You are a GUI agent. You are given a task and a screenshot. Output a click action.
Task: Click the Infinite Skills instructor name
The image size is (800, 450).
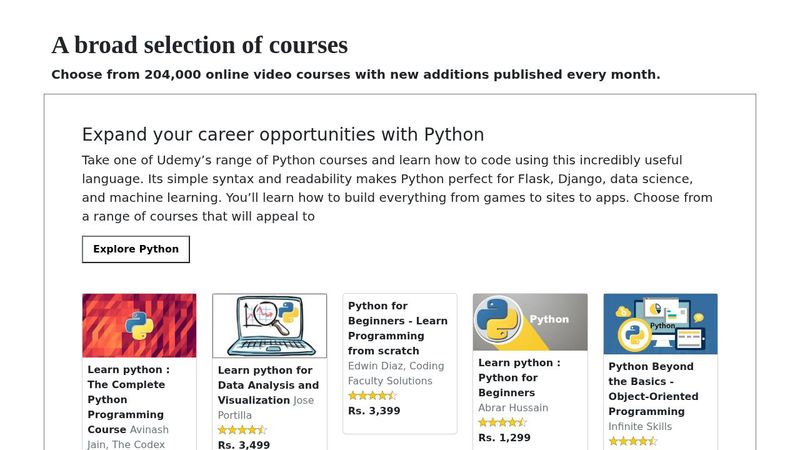pyautogui.click(x=640, y=426)
